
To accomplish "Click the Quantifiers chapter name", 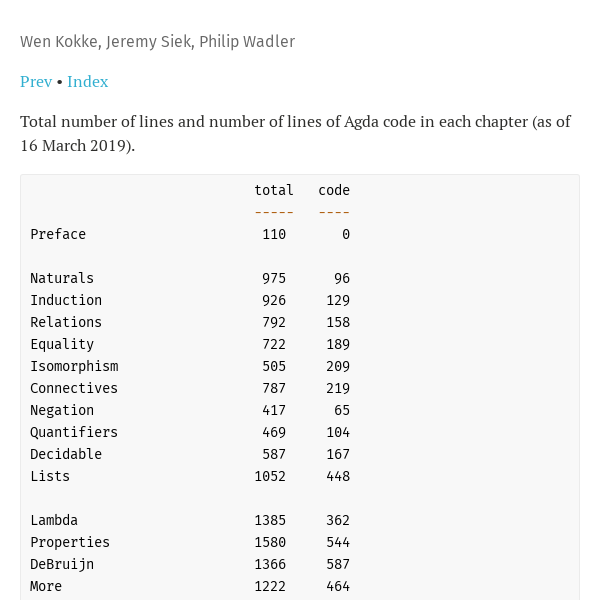I will click(74, 432).
